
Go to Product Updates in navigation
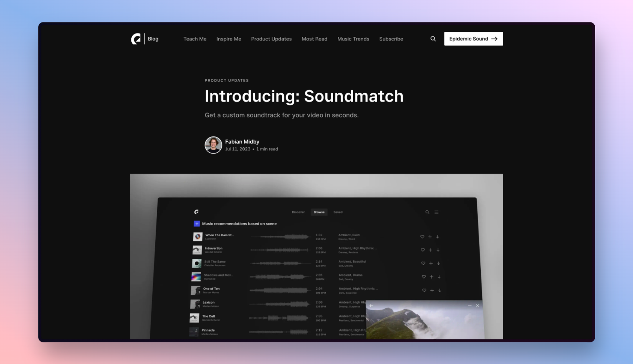(x=271, y=39)
